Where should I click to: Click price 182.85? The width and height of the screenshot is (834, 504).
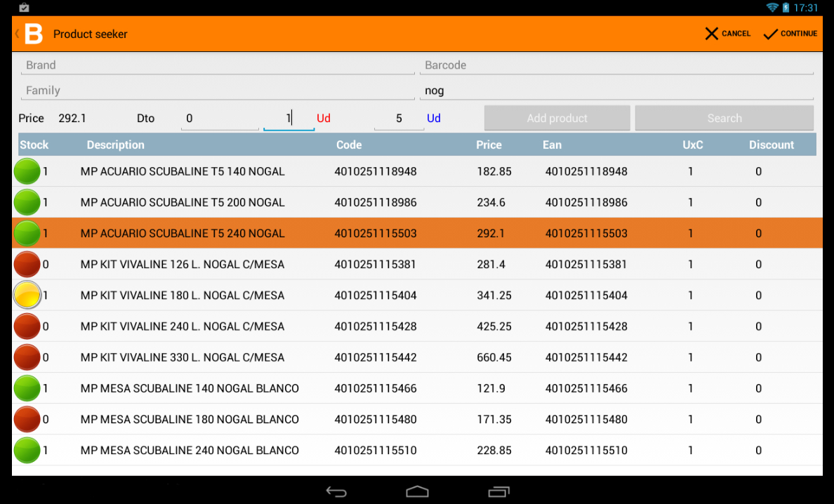494,171
